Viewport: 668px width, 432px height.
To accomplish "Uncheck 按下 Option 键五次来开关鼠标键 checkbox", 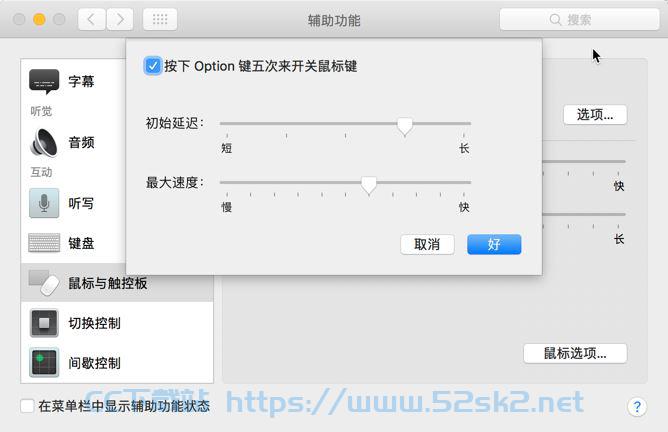I will tap(153, 66).
